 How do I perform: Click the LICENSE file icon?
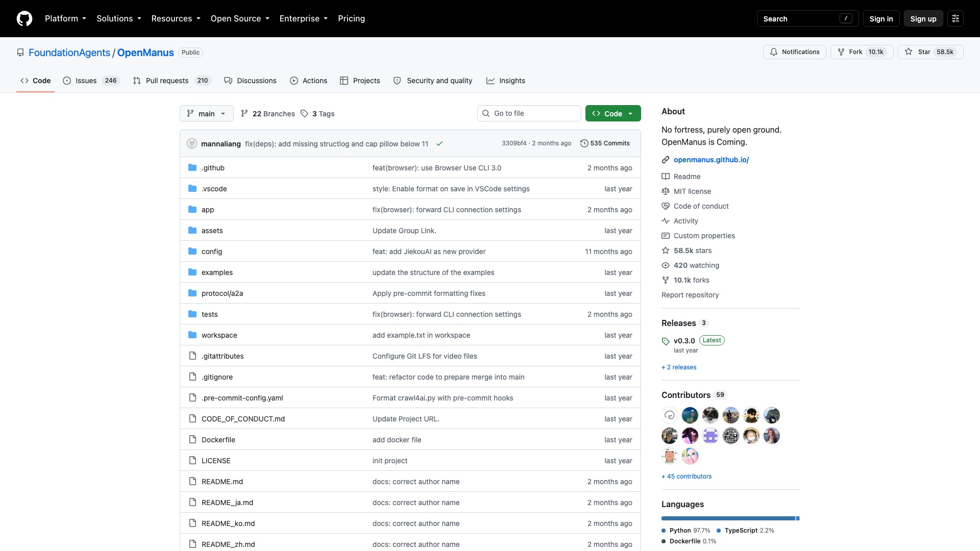192,460
